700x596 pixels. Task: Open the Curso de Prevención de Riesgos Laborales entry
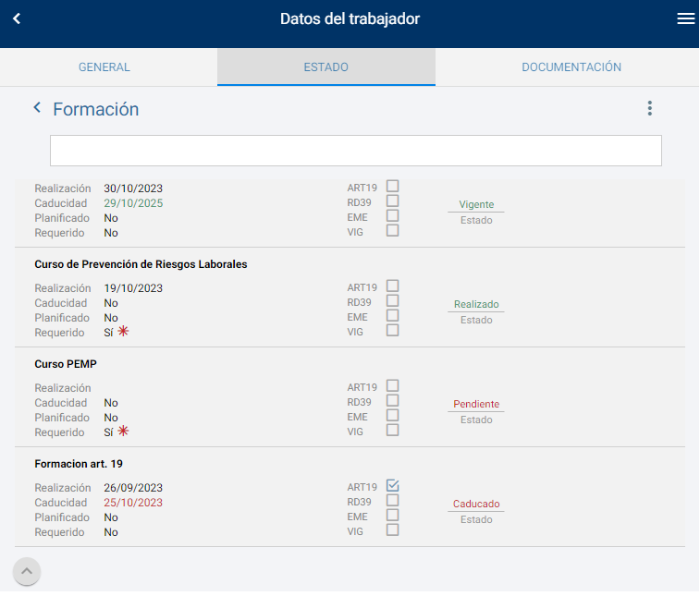coord(141,264)
